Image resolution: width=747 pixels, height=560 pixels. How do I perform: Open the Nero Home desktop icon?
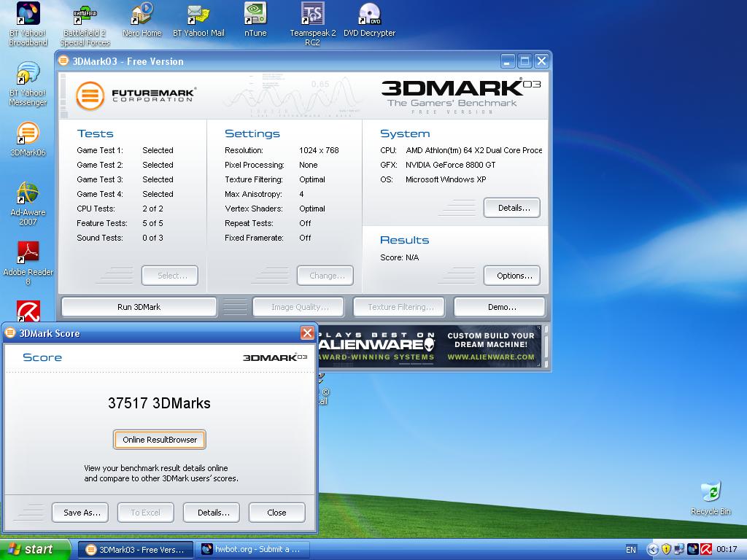click(x=142, y=20)
